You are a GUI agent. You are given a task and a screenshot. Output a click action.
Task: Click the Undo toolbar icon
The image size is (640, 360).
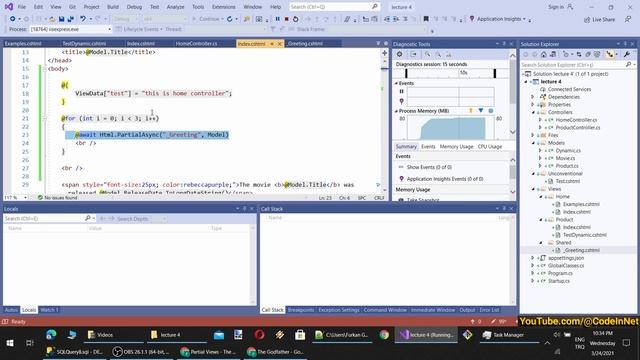coord(82,19)
